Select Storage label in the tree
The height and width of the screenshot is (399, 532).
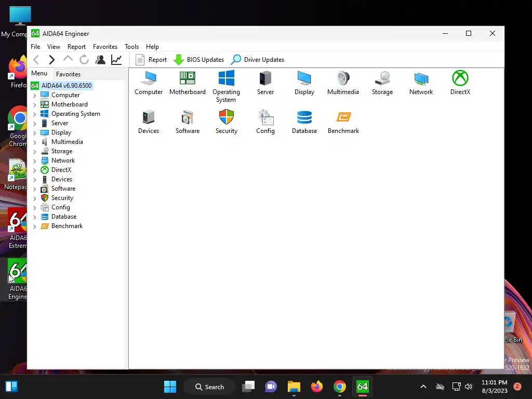pyautogui.click(x=62, y=151)
